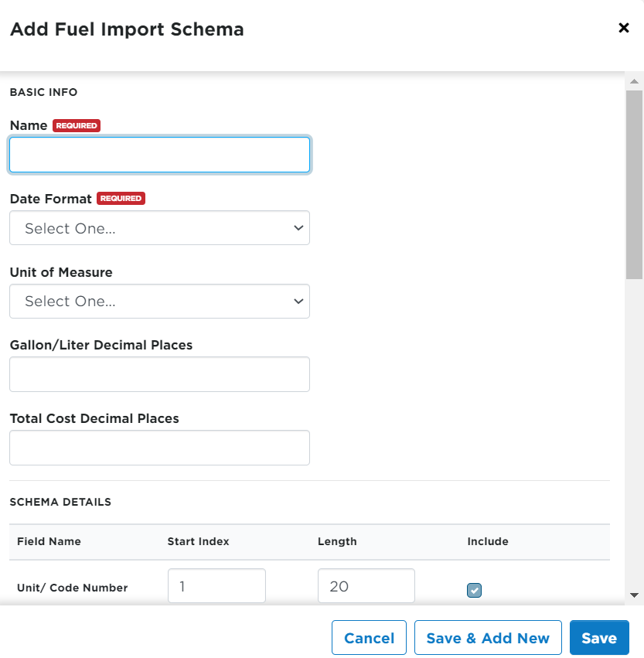Select the Gallon/Liter Decimal Places field
644x658 pixels.
(159, 374)
